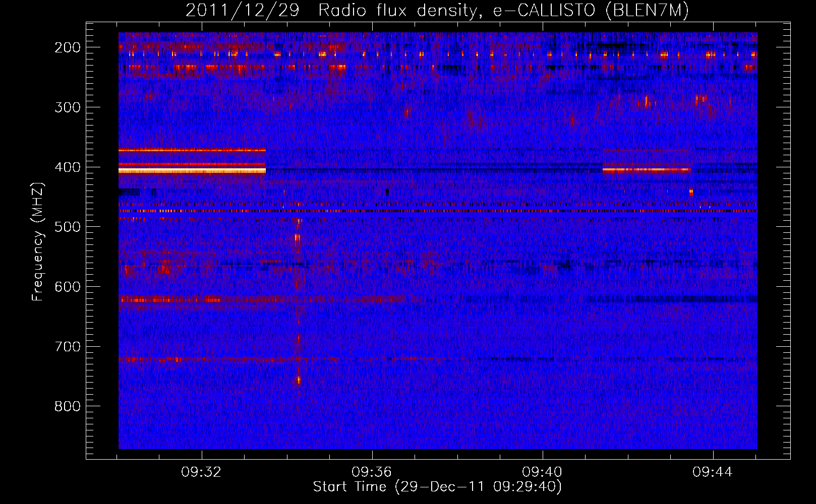Click the 300 frequency tick label

[68, 107]
